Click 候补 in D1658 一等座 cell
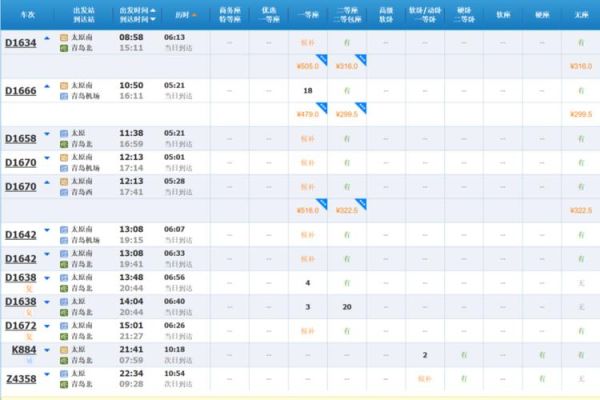 (308, 139)
